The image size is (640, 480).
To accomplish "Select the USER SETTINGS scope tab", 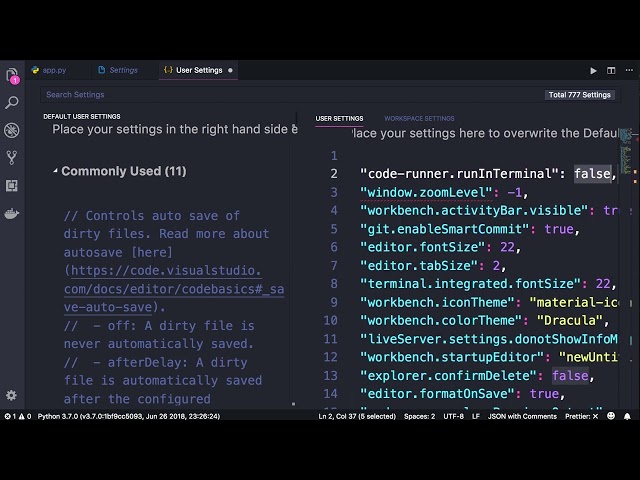I will 339,118.
